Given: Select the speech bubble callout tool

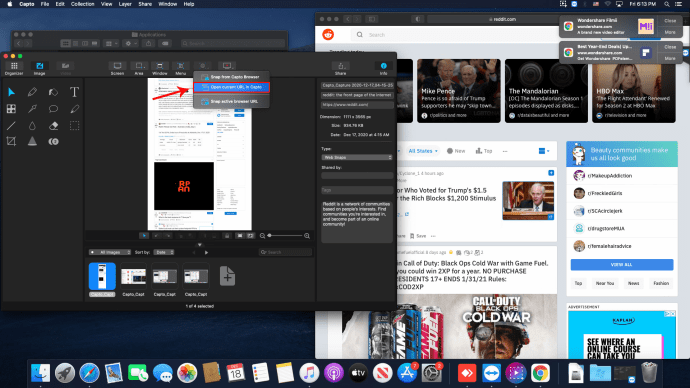Looking at the screenshot, I should click(53, 109).
